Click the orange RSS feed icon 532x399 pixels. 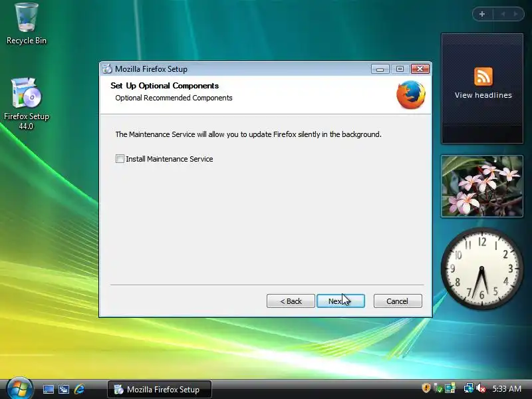click(483, 76)
